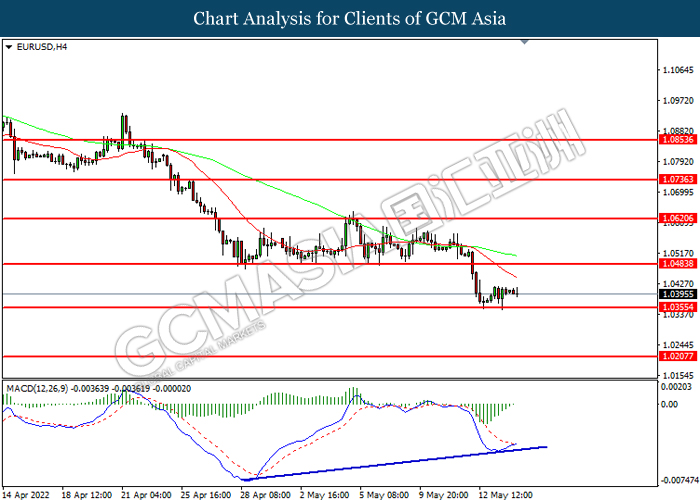The image size is (700, 500).
Task: Click the 1.01545 price axis value
Action: [x=678, y=375]
